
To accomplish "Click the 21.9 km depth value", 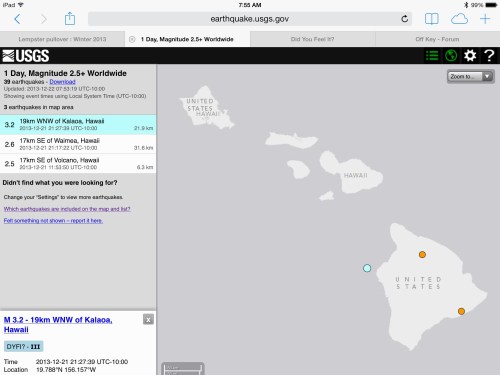I will [144, 128].
